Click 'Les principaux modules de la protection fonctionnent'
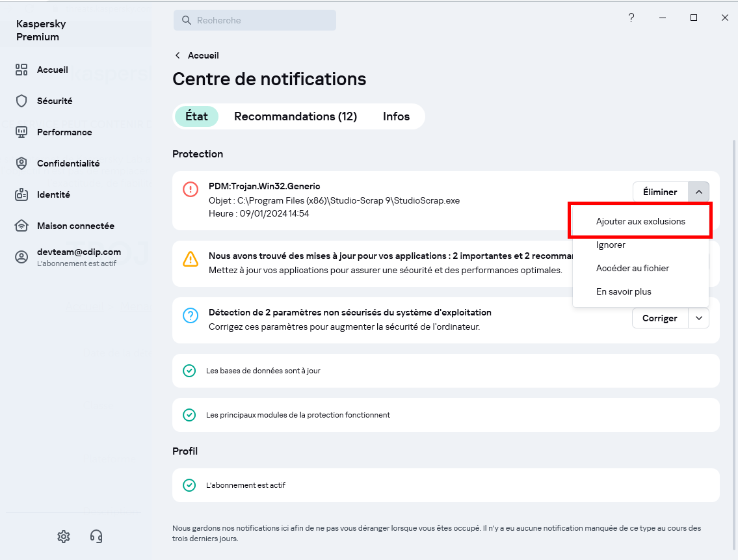The image size is (738, 560). tap(298, 415)
